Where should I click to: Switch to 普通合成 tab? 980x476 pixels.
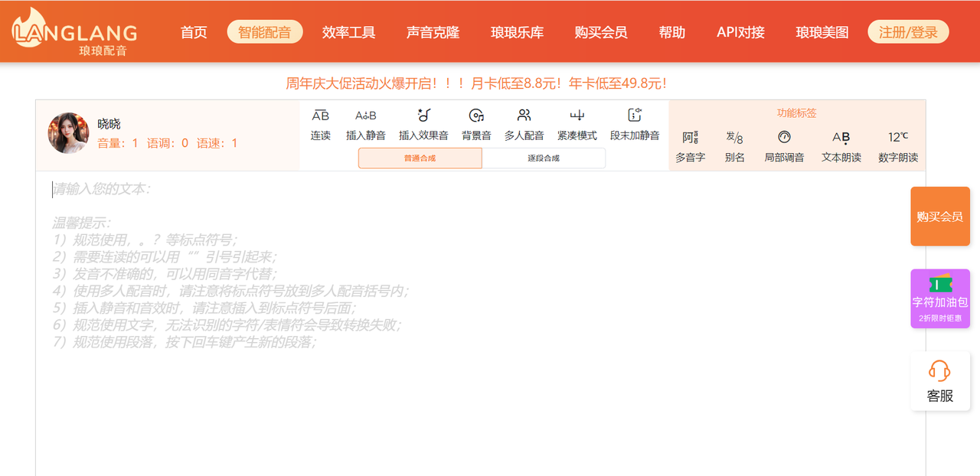[x=420, y=158]
